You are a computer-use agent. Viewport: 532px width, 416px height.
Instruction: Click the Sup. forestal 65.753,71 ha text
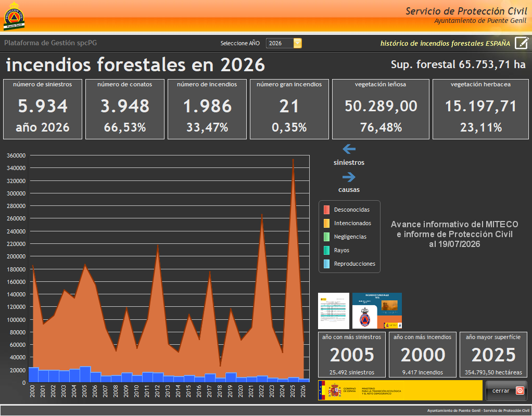tap(458, 64)
